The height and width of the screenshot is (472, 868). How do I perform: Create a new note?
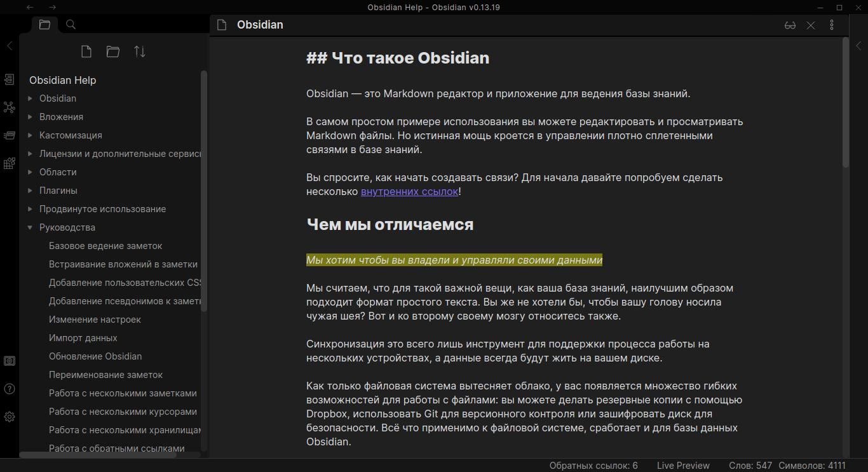pyautogui.click(x=86, y=52)
